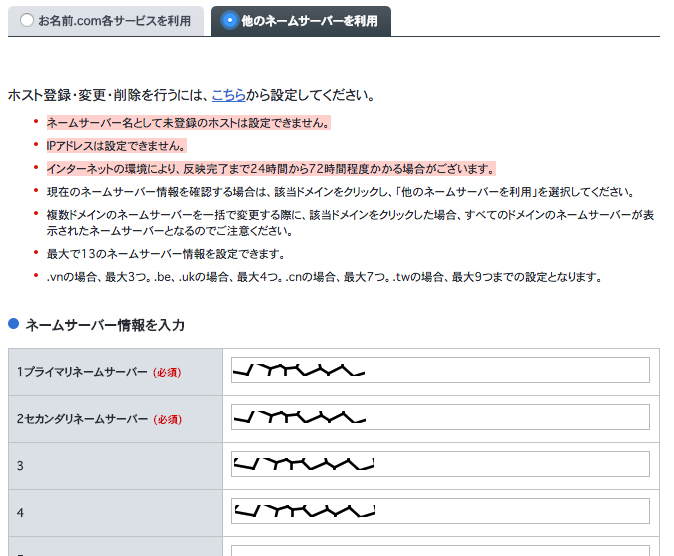Click the note about 24時間から72時間 reflection time
The height and width of the screenshot is (556, 674).
pos(271,169)
